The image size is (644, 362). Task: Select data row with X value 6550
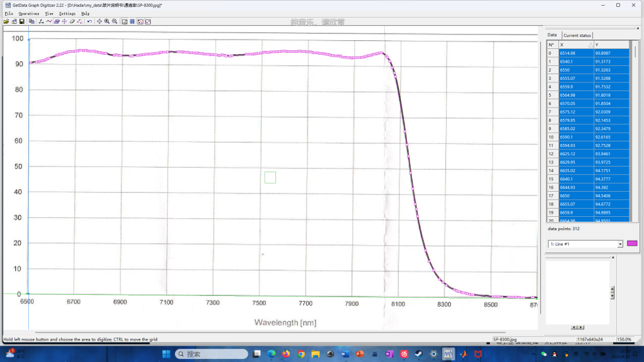click(x=575, y=70)
